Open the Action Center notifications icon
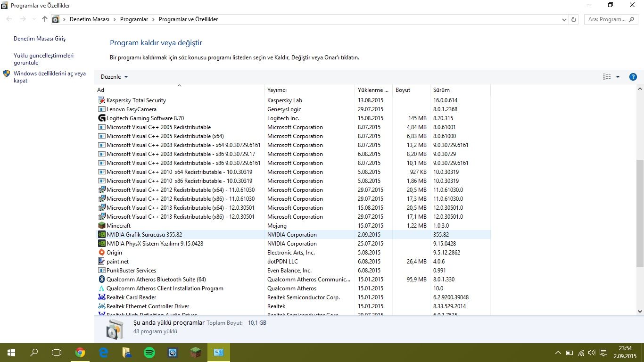644x362 pixels. click(603, 353)
